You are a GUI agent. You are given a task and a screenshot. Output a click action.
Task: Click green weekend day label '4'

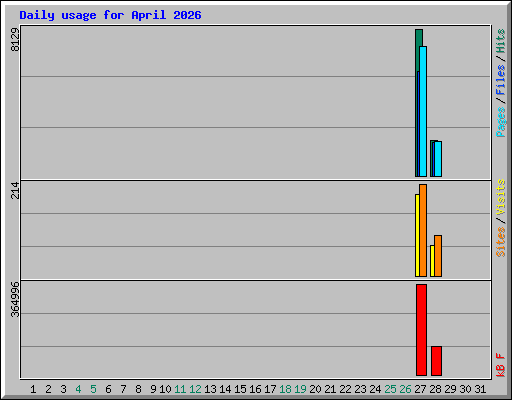[78, 389]
